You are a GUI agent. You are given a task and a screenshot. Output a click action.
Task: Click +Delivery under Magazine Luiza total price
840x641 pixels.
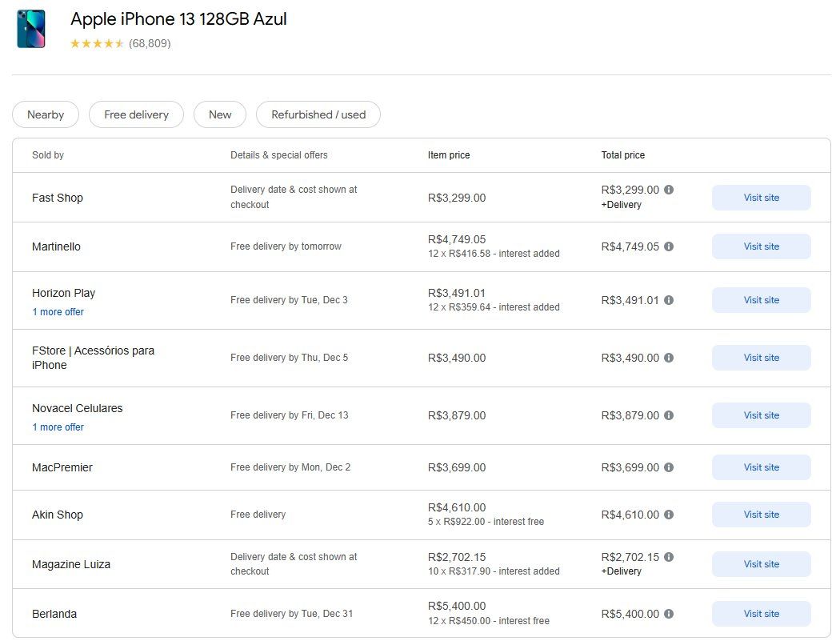click(621, 571)
